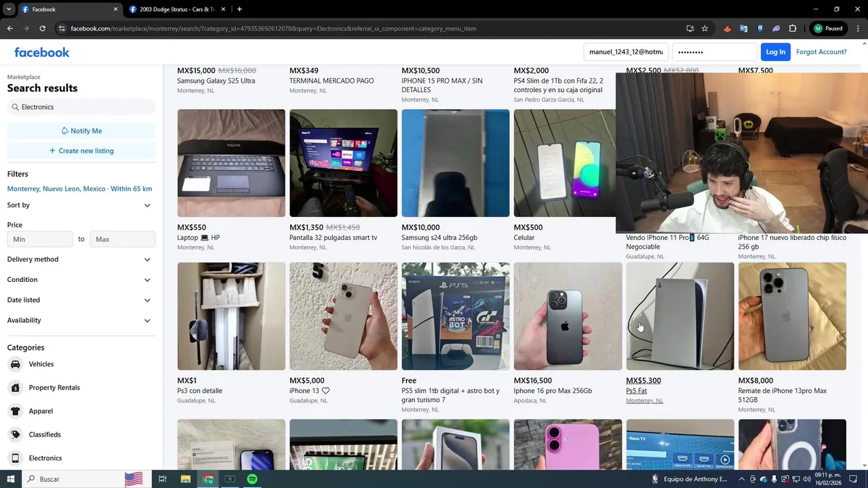868x488 pixels.
Task: Open the Celular MX$500 listing photo
Action: (564, 163)
